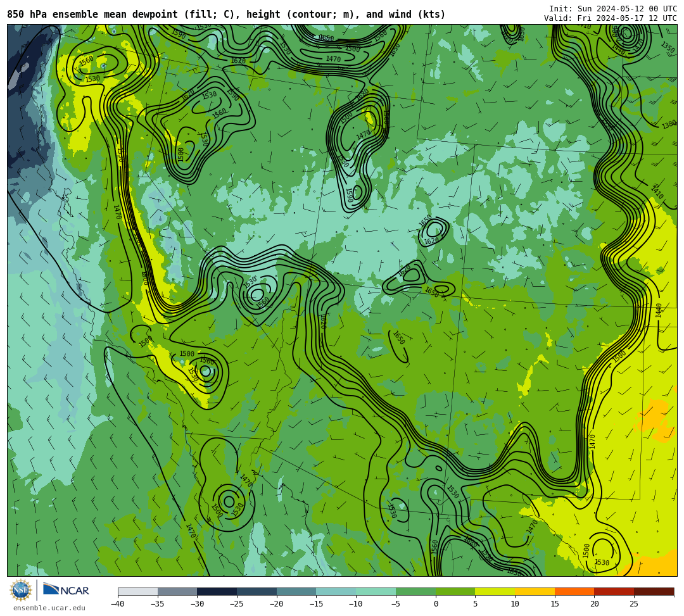The height and width of the screenshot is (616, 684).
Task: Click the orange 15 to 20 colorbar swatch
Action: (x=574, y=591)
